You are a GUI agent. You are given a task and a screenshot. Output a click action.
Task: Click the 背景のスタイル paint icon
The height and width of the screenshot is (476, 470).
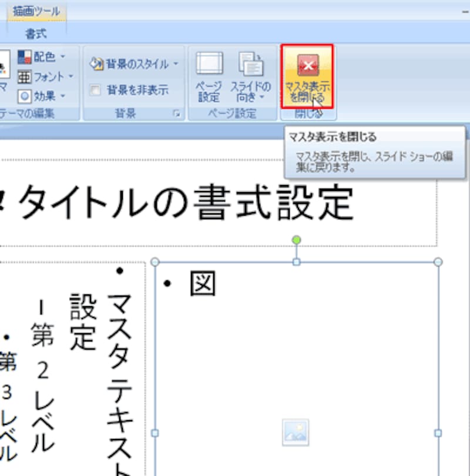(97, 64)
